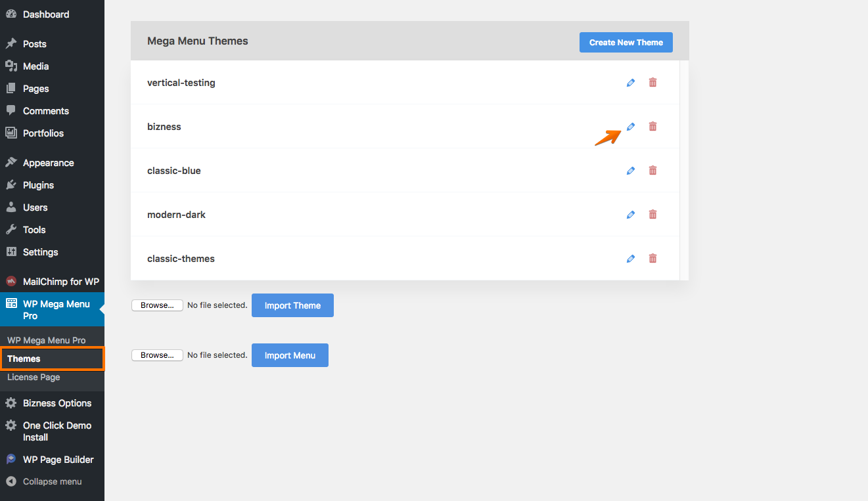
Task: Click Browse button beside Import Menu
Action: click(157, 355)
